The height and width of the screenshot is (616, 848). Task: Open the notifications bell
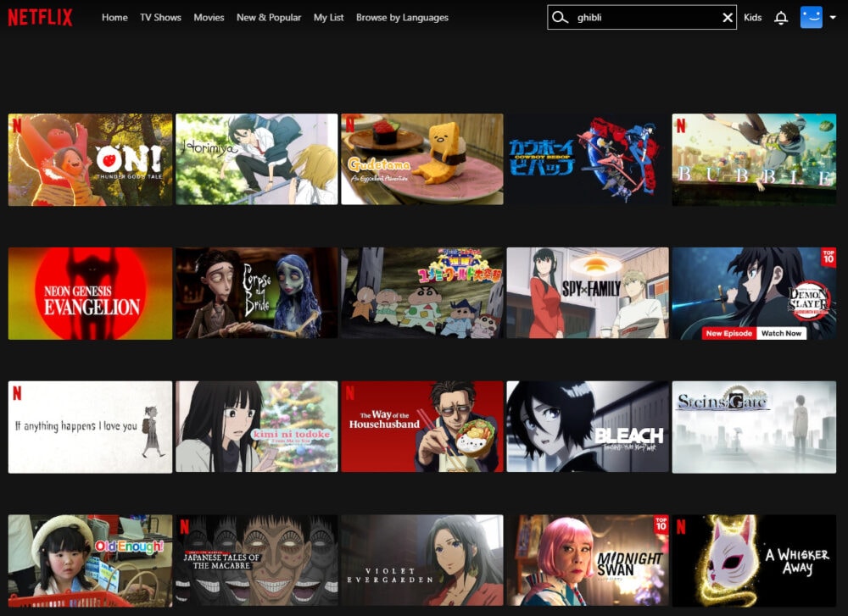point(780,18)
